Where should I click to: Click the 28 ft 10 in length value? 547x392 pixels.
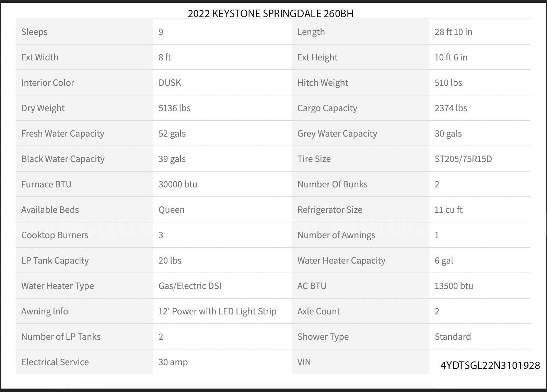click(x=453, y=32)
